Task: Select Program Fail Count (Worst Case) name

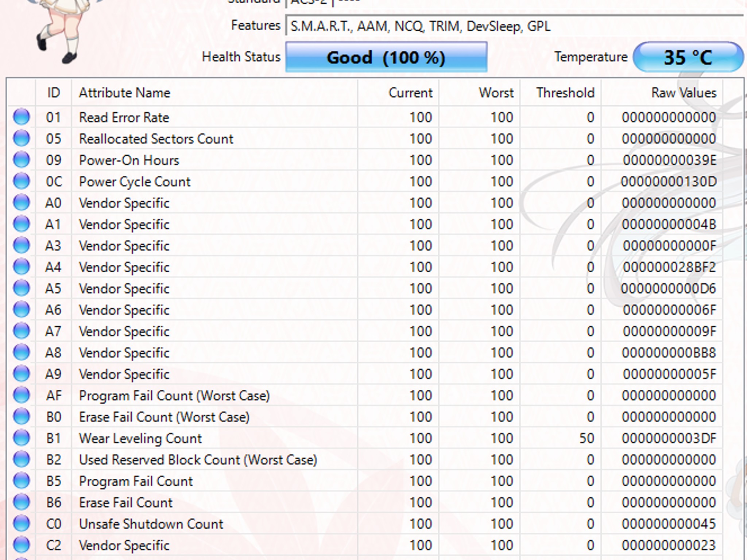Action: (174, 396)
